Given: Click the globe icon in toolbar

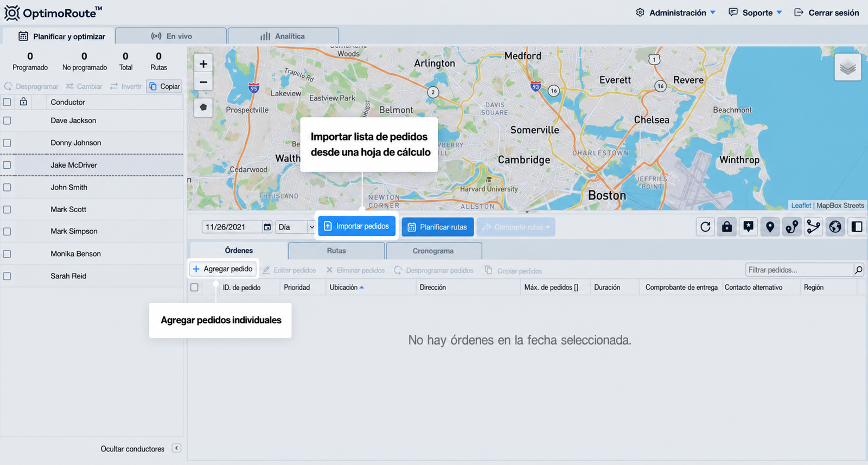Looking at the screenshot, I should click(x=835, y=227).
